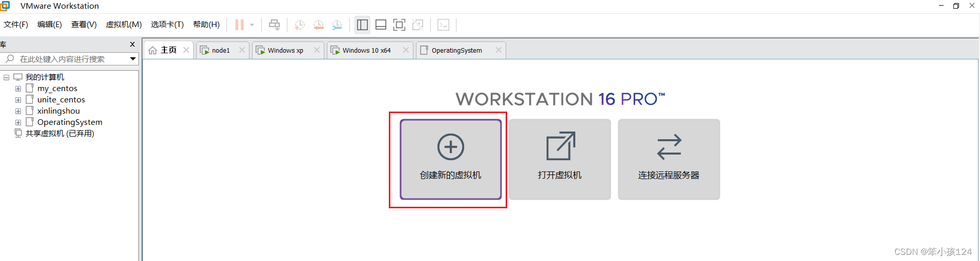This screenshot has width=980, height=261.
Task: Open the library search filter dropdown arrow
Action: [x=133, y=59]
